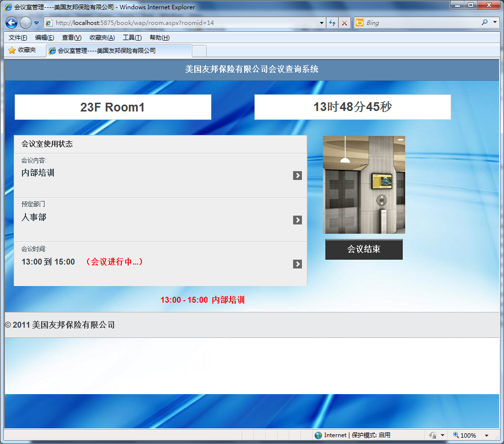Viewport: 504px width, 444px height.
Task: Click the red Stop loading icon
Action: [x=344, y=23]
